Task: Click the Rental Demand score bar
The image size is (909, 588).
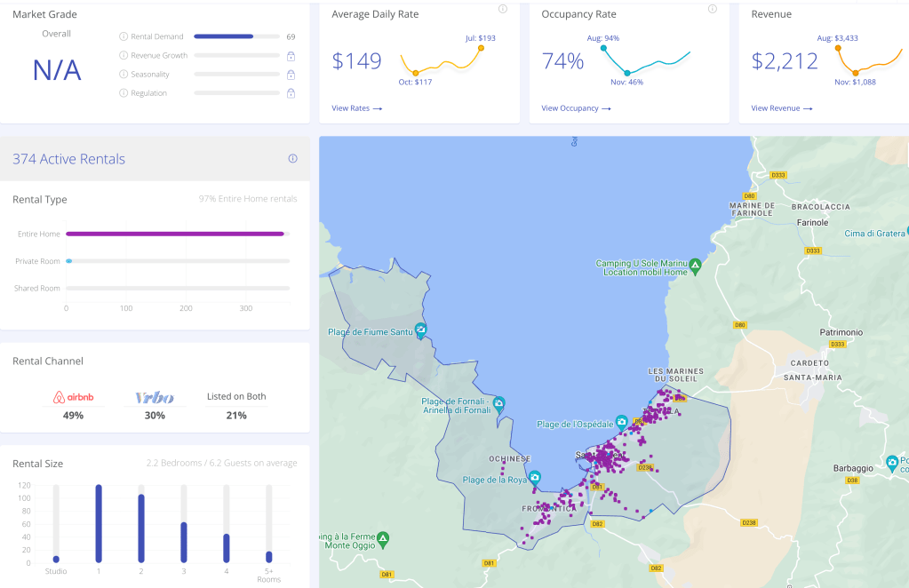Action: coord(224,36)
